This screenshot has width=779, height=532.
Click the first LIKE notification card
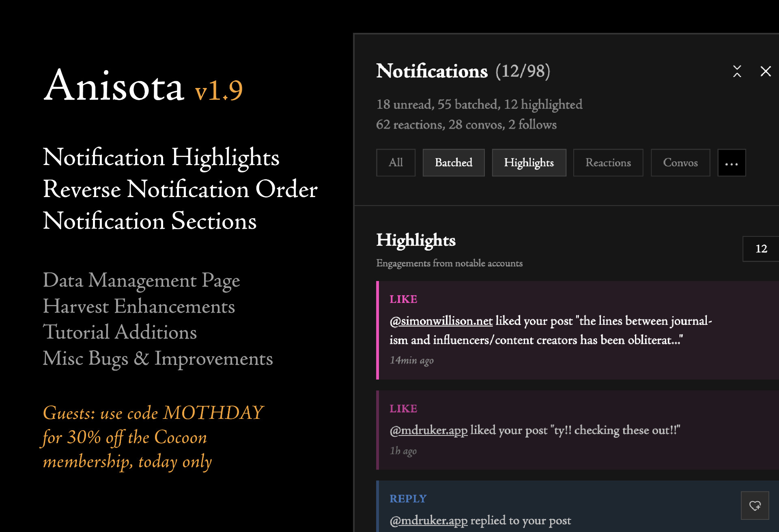coord(609,361)
